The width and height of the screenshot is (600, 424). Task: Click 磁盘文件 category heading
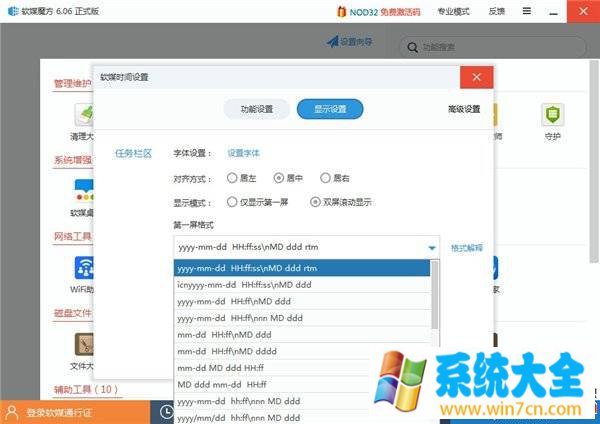click(72, 313)
